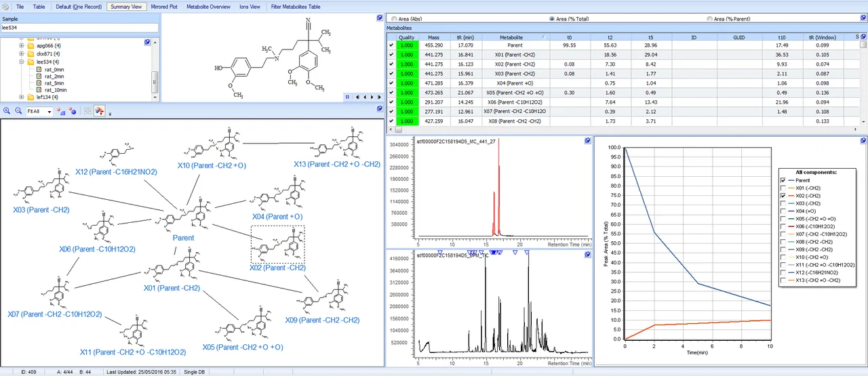Screen dimensions: 868x376
Task: Select the rat_5min sample item
Action: (x=55, y=83)
